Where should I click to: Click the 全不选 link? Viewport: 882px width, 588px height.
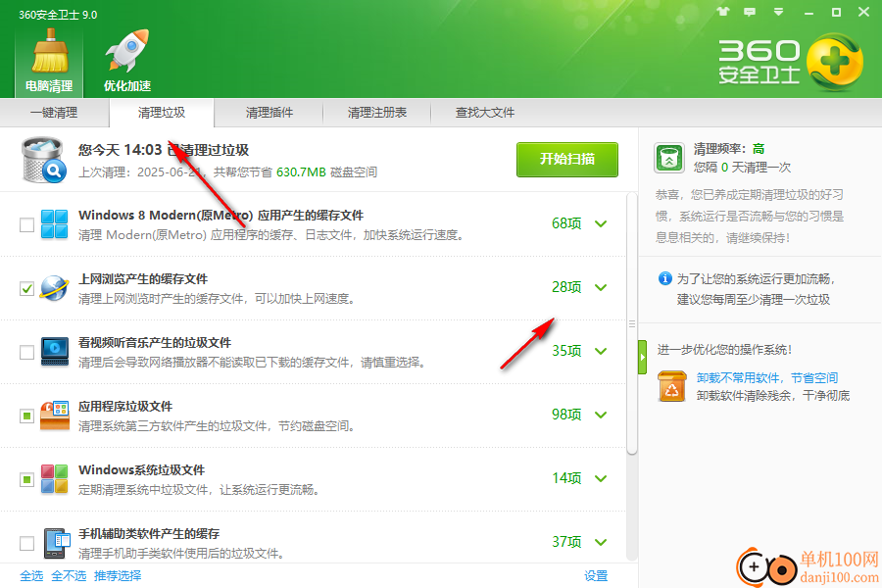coord(69,575)
